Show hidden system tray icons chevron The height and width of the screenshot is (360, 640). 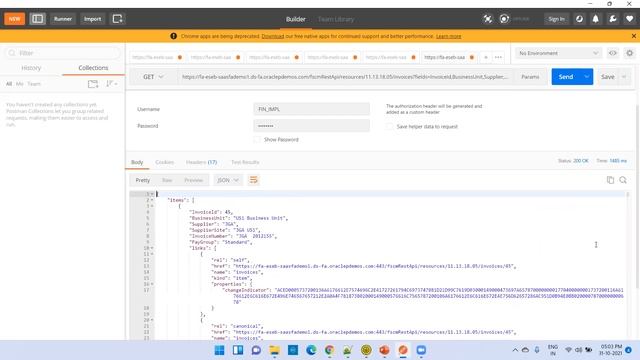point(515,350)
